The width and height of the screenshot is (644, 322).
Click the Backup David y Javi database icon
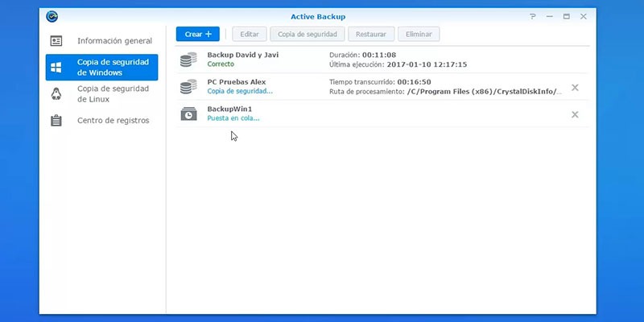pyautogui.click(x=188, y=60)
